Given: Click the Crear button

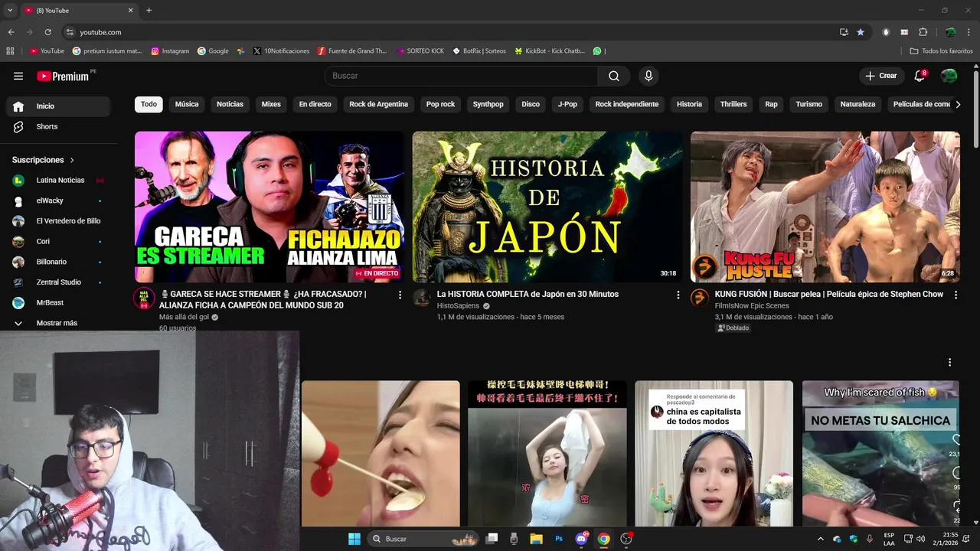Looking at the screenshot, I should pyautogui.click(x=881, y=76).
